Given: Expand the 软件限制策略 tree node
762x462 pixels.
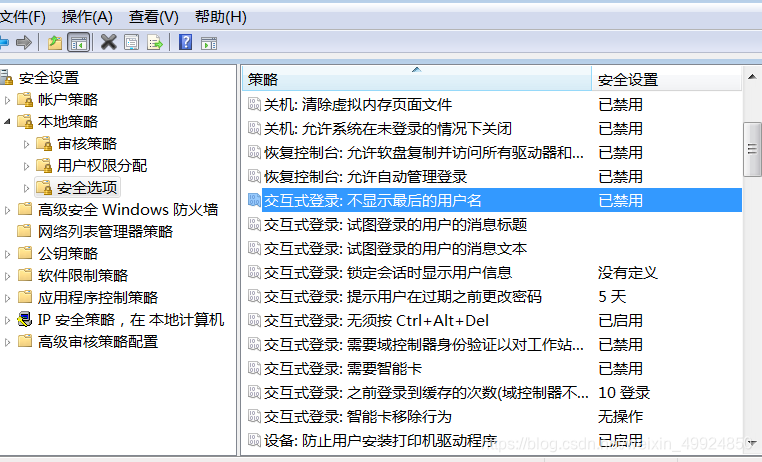Looking at the screenshot, I should click(x=7, y=276).
